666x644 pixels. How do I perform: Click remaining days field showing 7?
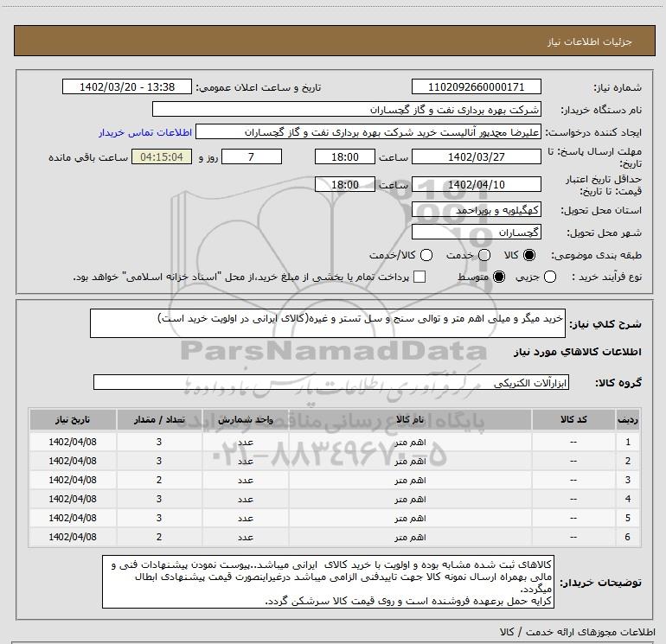[x=252, y=156]
